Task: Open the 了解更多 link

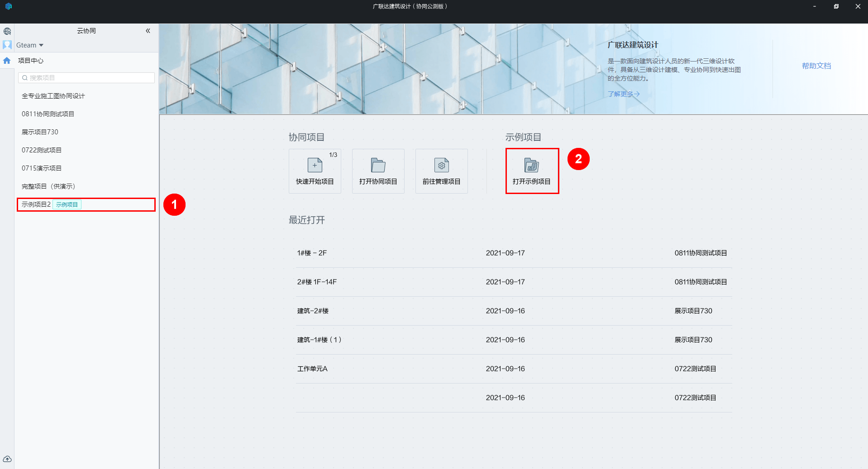Action: (x=624, y=94)
